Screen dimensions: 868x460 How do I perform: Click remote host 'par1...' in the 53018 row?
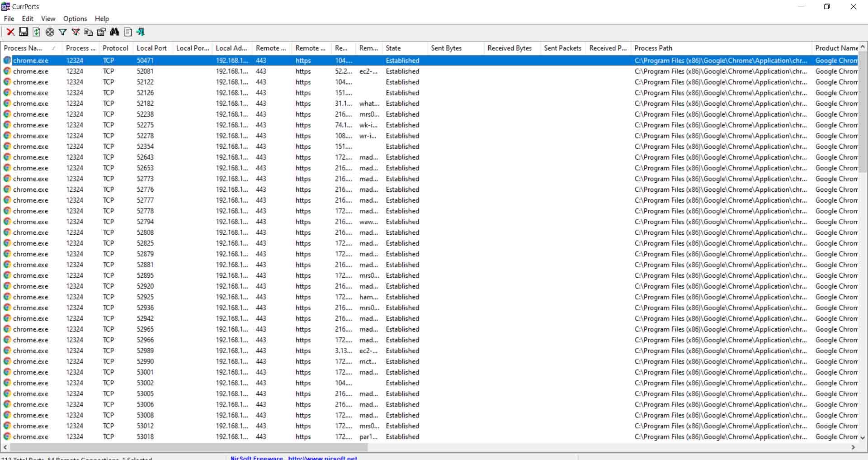[x=368, y=436]
